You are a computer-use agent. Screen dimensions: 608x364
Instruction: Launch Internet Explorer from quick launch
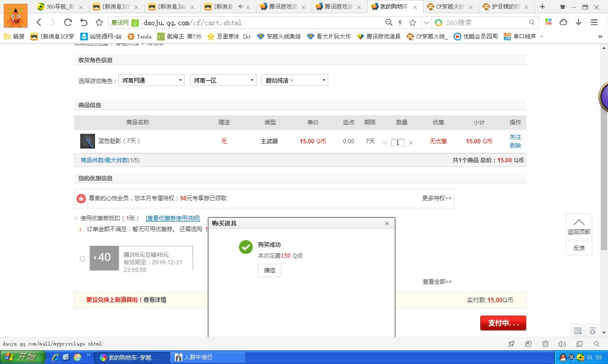(56, 357)
